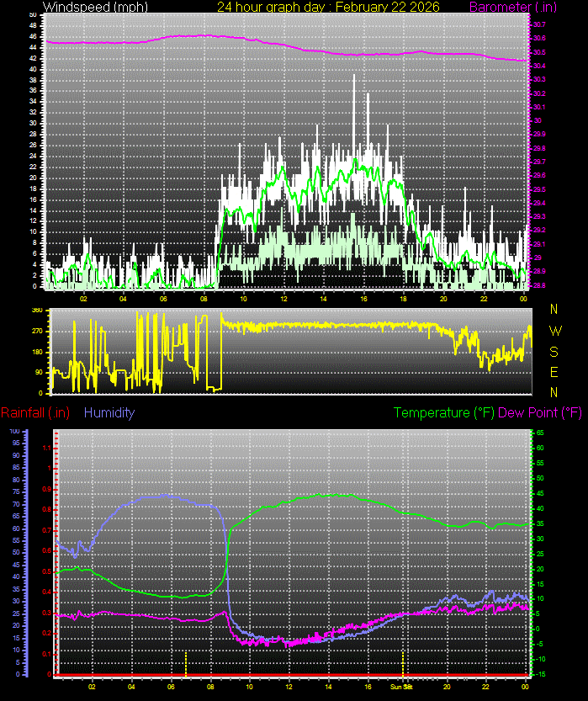Click the 1.1 rainfall axis value
Image resolution: width=588 pixels, height=701 pixels.
click(46, 448)
